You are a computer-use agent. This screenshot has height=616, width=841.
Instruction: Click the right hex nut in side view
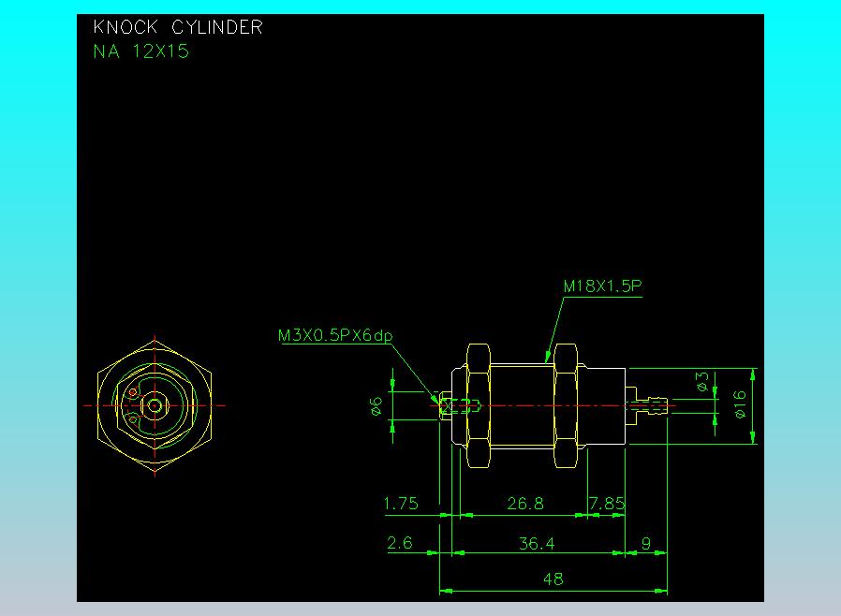(566, 406)
